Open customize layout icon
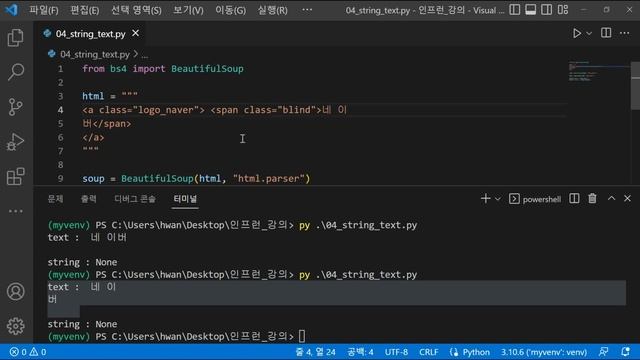The height and width of the screenshot is (360, 640). [x=563, y=10]
